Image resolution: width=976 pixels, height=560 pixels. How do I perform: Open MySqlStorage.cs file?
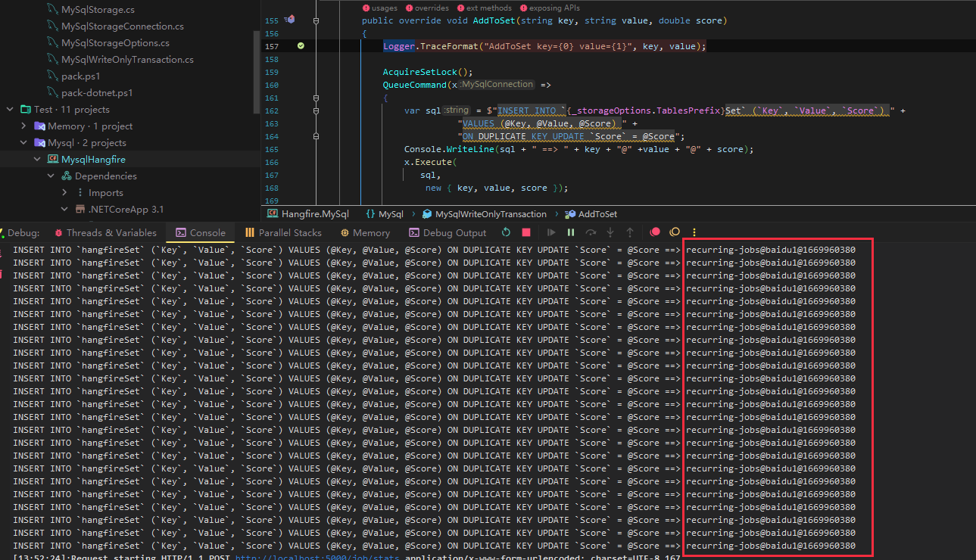[x=98, y=9]
